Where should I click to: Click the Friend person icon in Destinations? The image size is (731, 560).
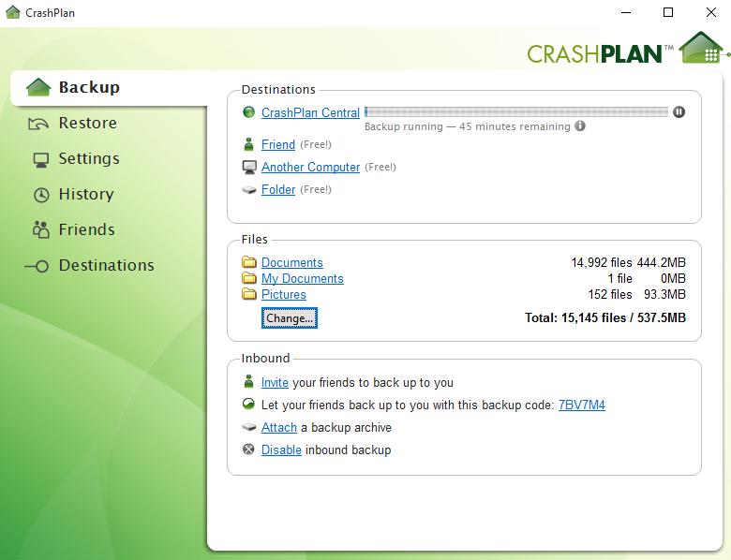pos(249,144)
